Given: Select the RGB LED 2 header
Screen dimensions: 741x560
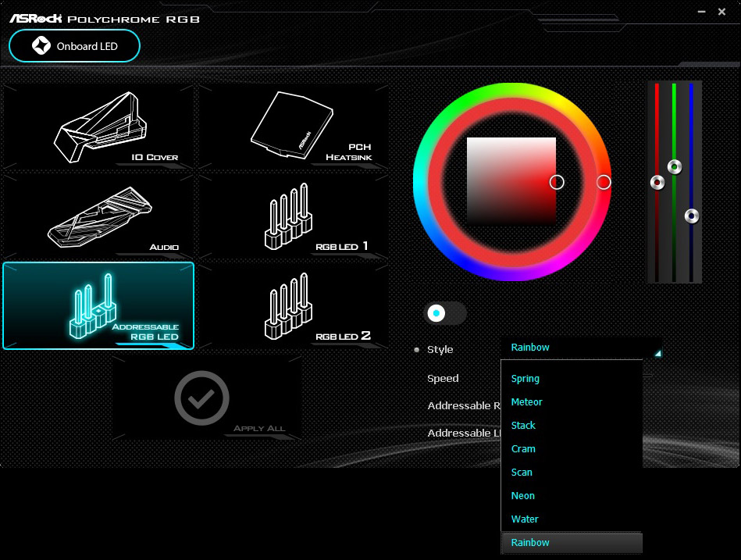Looking at the screenshot, I should pos(294,305).
